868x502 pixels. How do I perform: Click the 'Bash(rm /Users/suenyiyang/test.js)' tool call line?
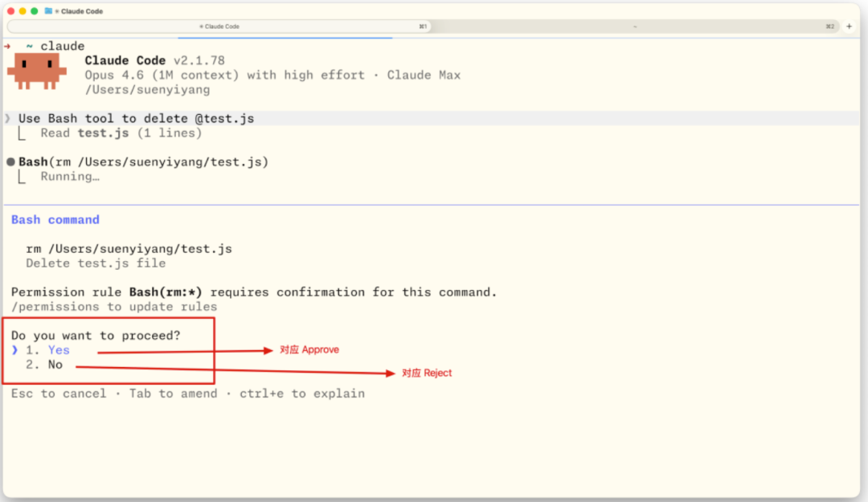(x=143, y=161)
